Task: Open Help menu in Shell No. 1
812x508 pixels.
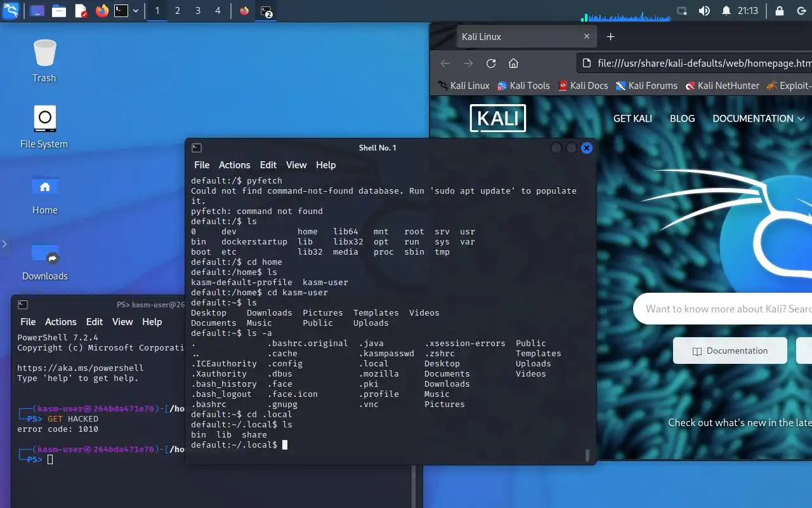Action: coord(325,165)
